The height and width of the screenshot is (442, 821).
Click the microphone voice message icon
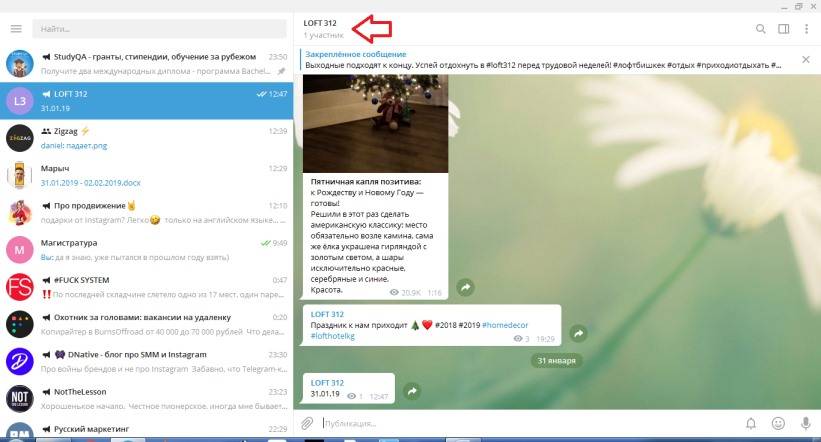click(805, 423)
